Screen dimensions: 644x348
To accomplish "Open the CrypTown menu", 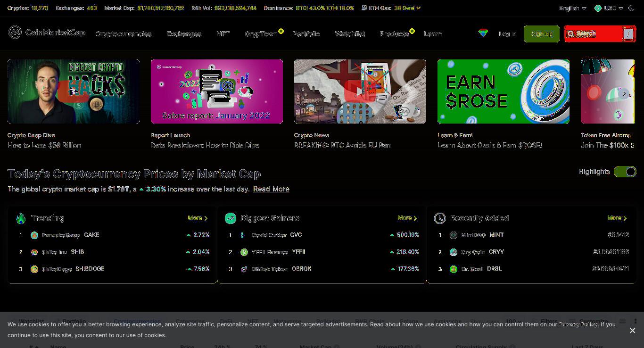I will (x=261, y=34).
